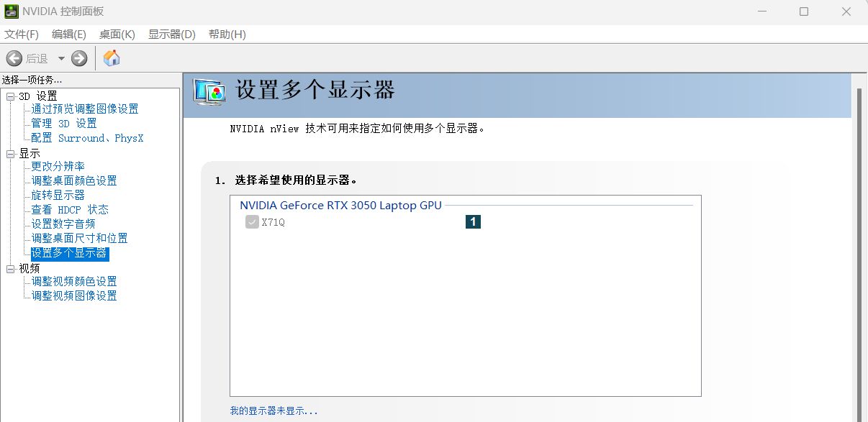This screenshot has height=422, width=868.
Task: Open 调整视频图像设置 page
Action: pyautogui.click(x=74, y=296)
